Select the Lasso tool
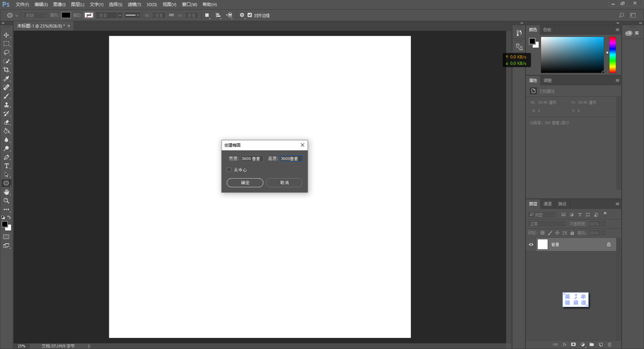Screen dimensions: 644x349 6,52
